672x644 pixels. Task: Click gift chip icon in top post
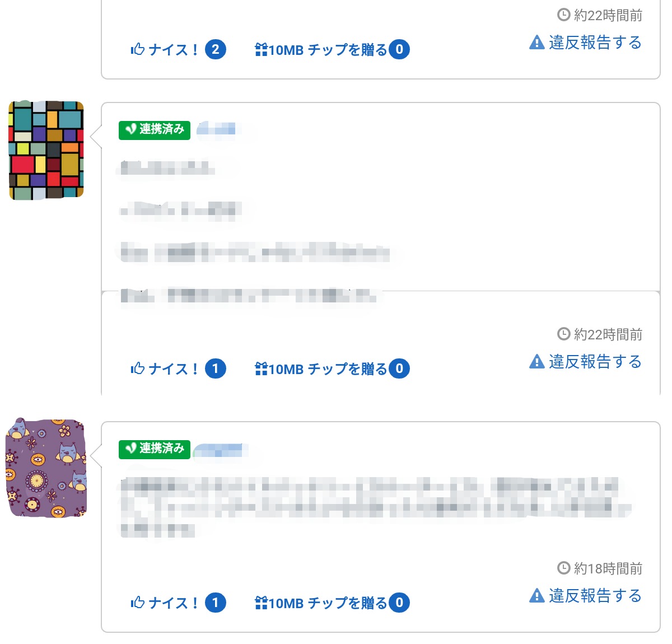[x=261, y=50]
